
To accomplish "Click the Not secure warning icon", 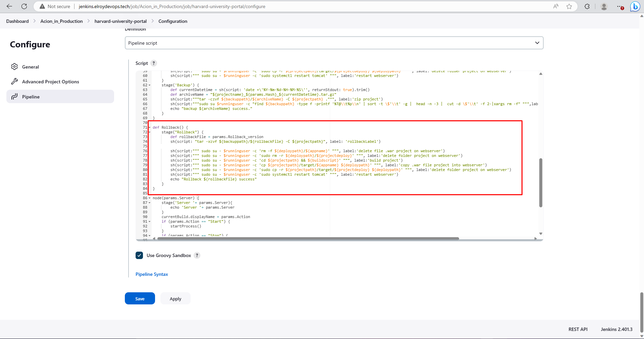I will point(42,6).
